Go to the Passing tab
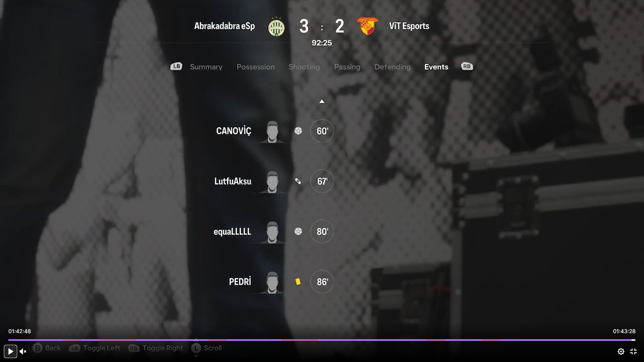Screen dimensions: 644x362 [347, 67]
